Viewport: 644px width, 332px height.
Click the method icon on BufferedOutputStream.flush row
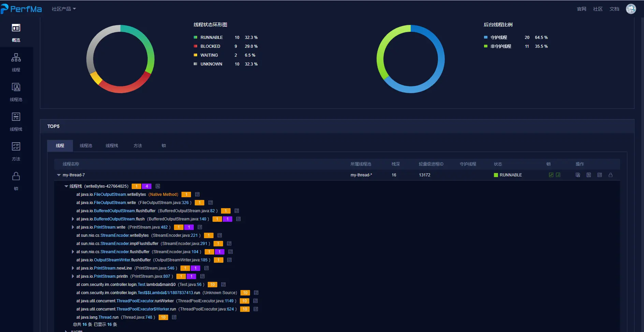238,219
